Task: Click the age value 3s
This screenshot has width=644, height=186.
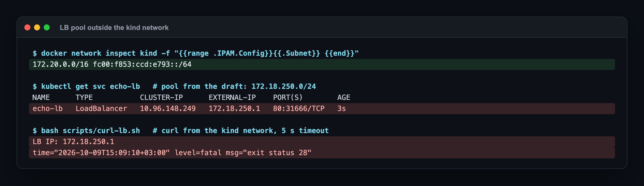Action: click(x=342, y=108)
